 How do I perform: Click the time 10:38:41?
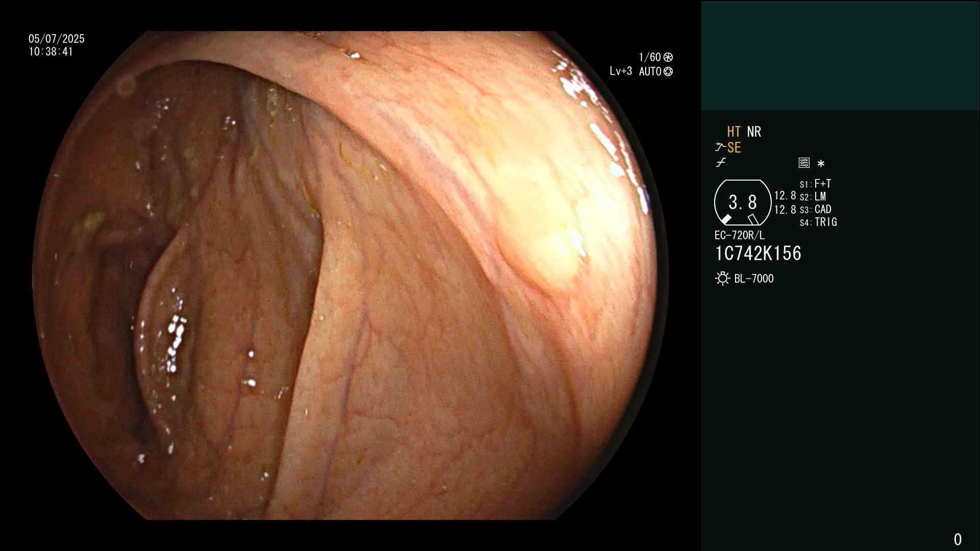click(51, 52)
